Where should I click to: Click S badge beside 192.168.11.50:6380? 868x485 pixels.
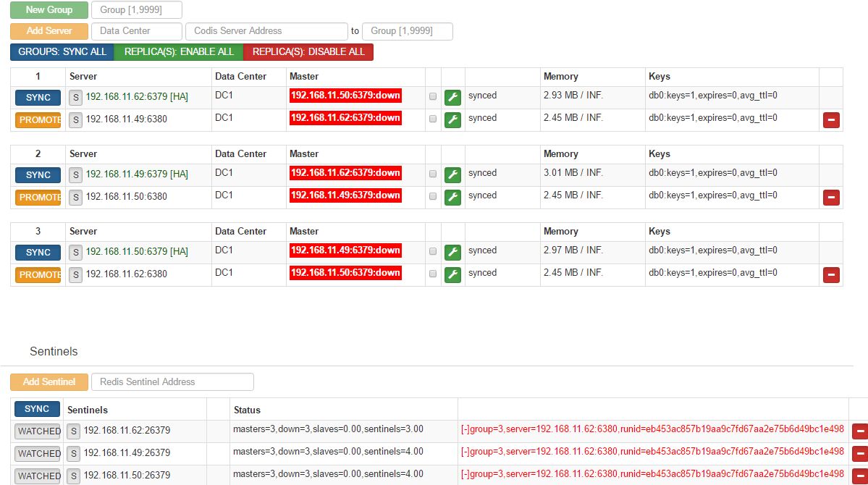[x=76, y=197]
